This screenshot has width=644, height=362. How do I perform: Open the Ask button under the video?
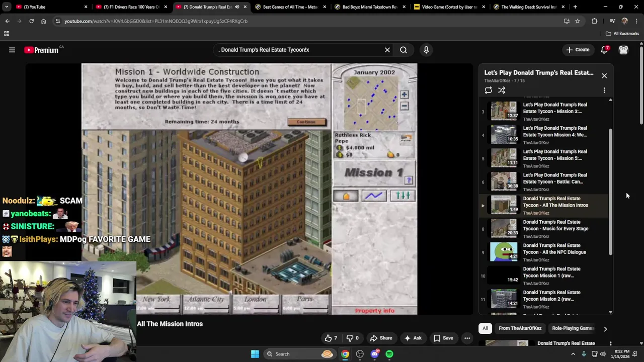point(413,338)
